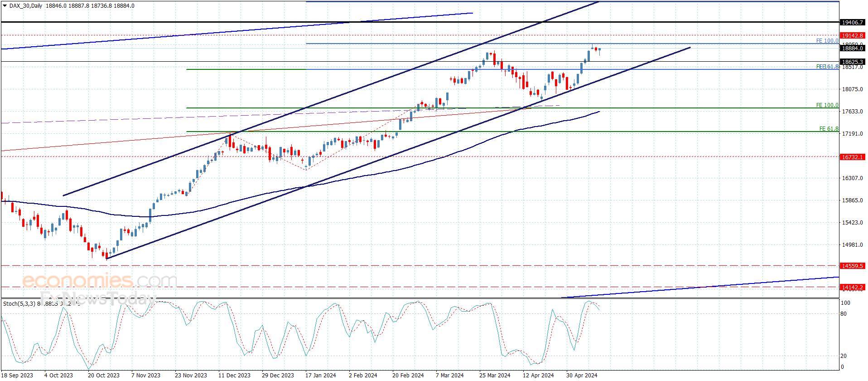The image size is (868, 381).
Task: Click the economies.com watermark logo
Action: click(x=100, y=281)
